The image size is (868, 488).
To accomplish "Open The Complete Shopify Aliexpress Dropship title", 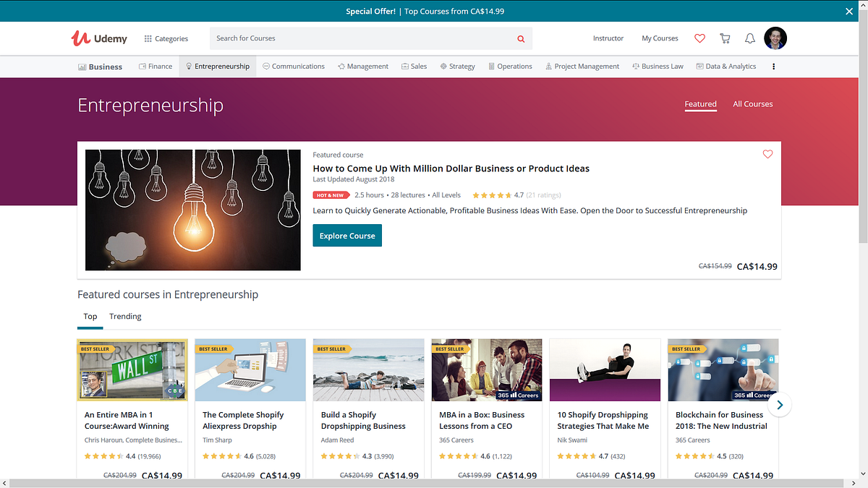I will point(243,421).
